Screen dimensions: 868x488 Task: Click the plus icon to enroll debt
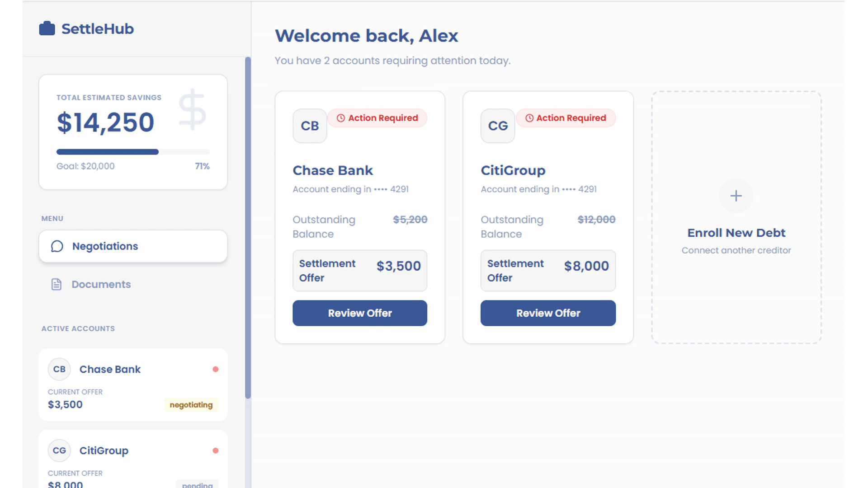tap(736, 196)
